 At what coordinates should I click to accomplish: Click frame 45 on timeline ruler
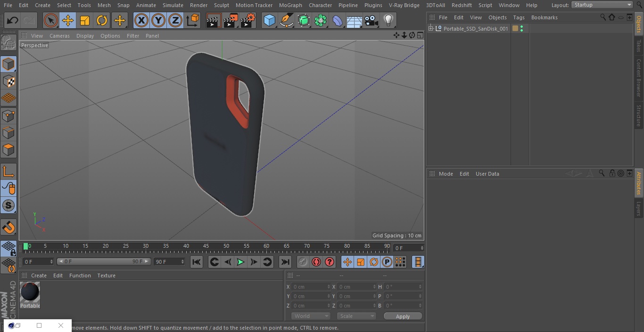tap(206, 246)
